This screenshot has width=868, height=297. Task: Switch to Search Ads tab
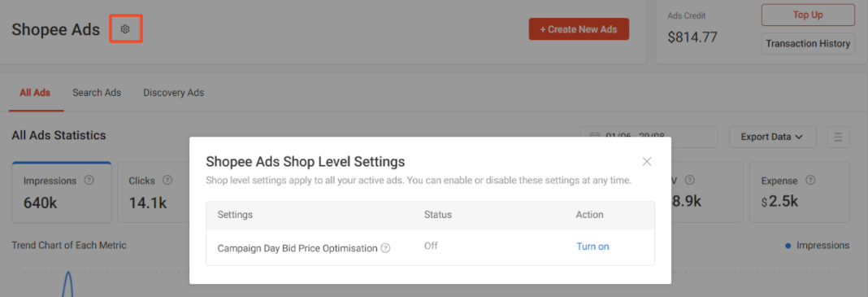pos(97,93)
